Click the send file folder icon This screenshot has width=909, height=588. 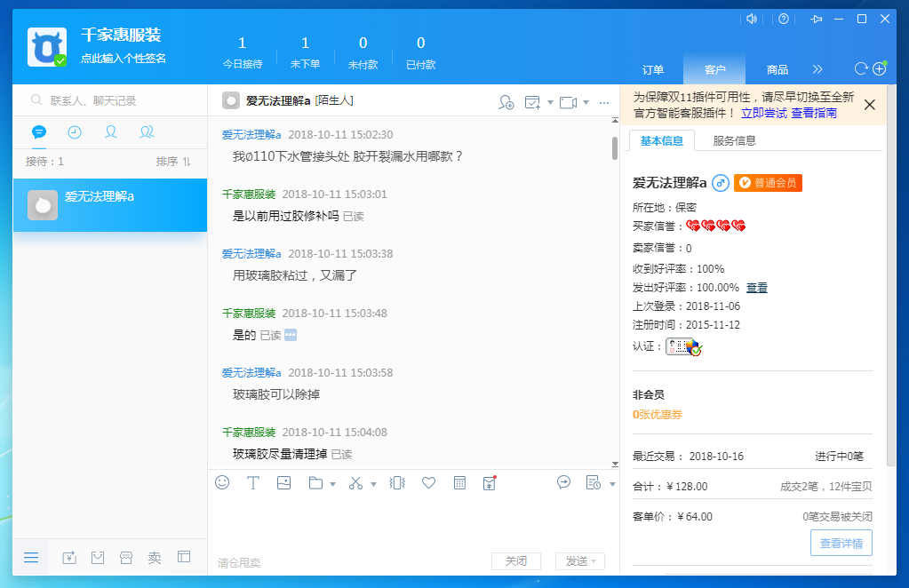pyautogui.click(x=316, y=482)
